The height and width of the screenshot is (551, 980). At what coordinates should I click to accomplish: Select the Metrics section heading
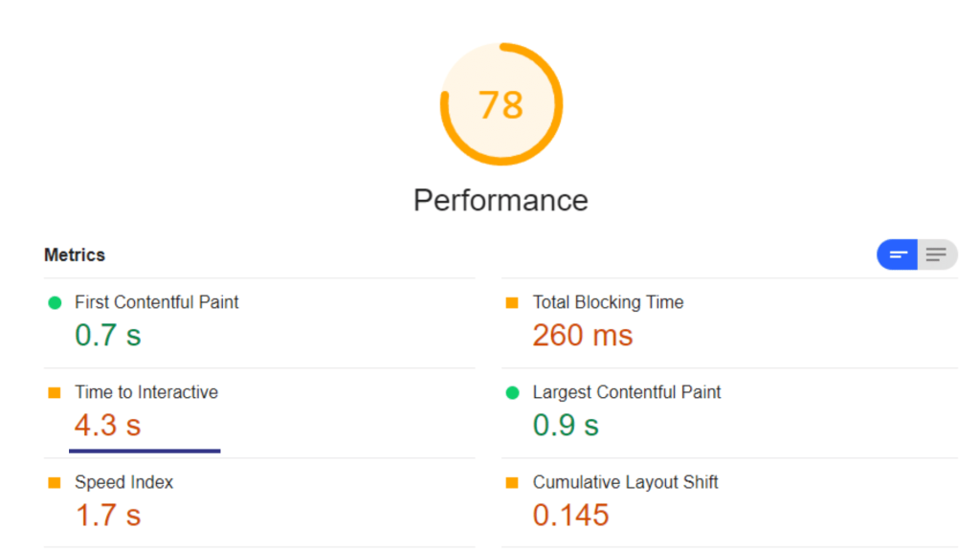[x=74, y=254]
